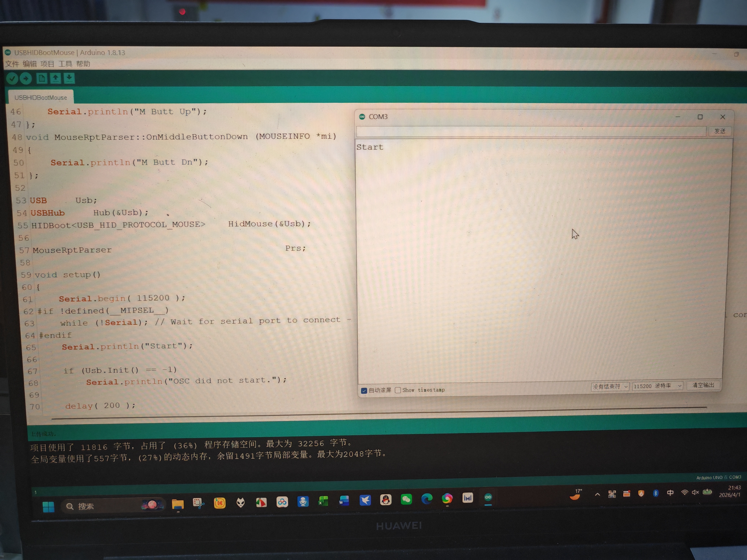Click code line 53 "USB Usb;"
The image size is (747, 560).
(x=63, y=201)
